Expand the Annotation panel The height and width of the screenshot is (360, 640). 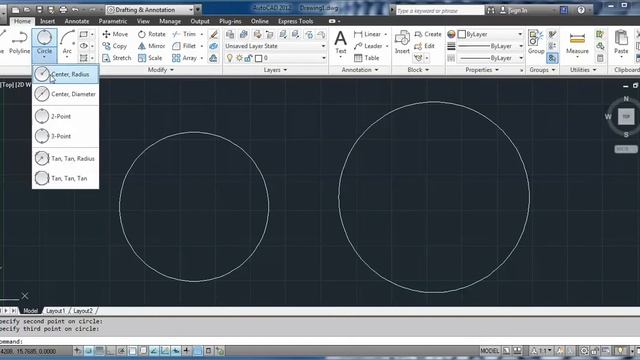click(x=360, y=70)
